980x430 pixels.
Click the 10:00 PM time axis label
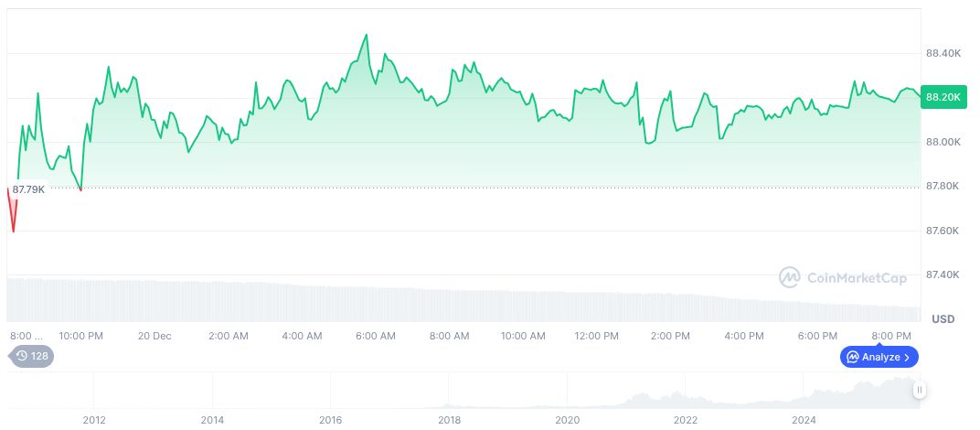click(80, 336)
